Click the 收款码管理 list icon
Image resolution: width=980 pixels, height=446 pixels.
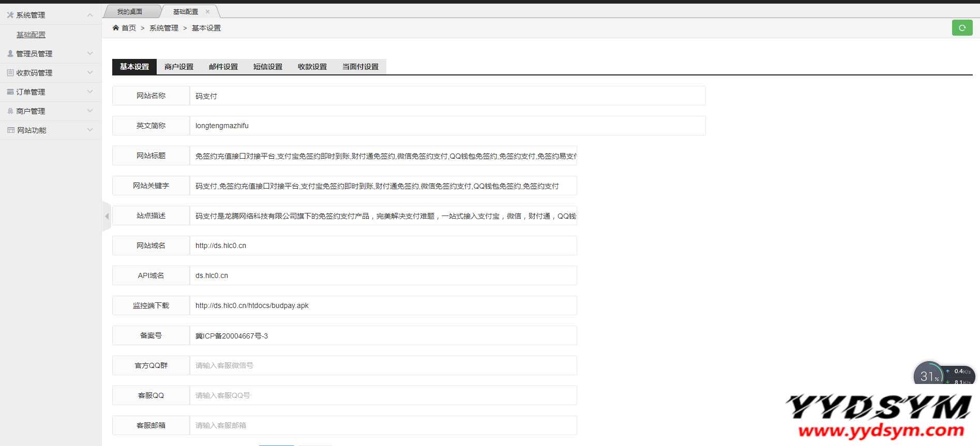[10, 72]
